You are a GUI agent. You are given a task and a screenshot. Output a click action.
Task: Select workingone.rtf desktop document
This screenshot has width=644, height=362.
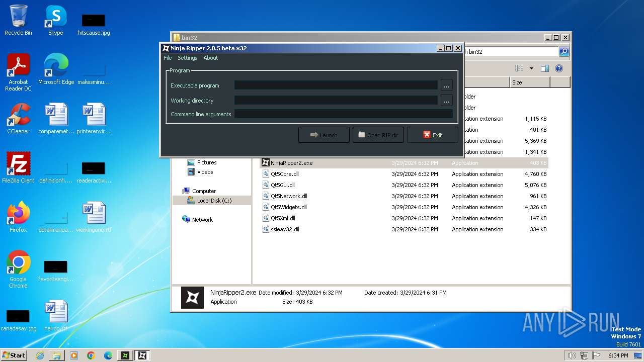click(x=94, y=217)
